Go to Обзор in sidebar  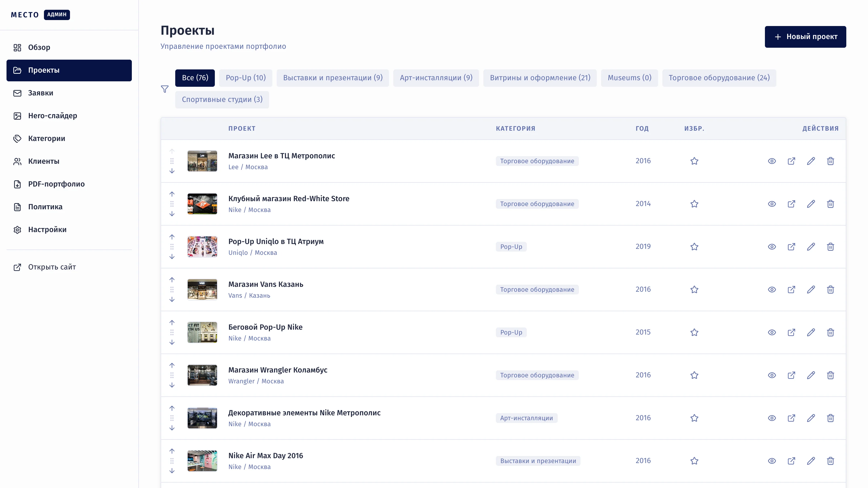pos(69,47)
